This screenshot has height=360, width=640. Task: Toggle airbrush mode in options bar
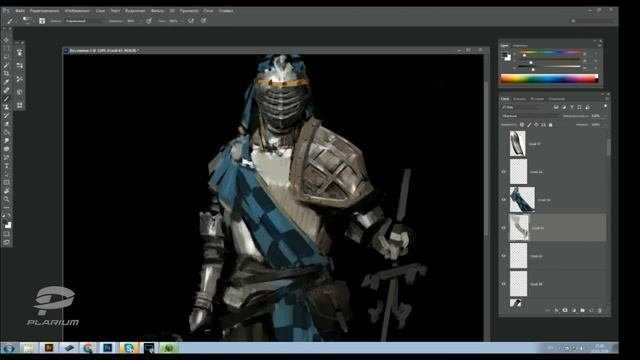click(x=191, y=20)
